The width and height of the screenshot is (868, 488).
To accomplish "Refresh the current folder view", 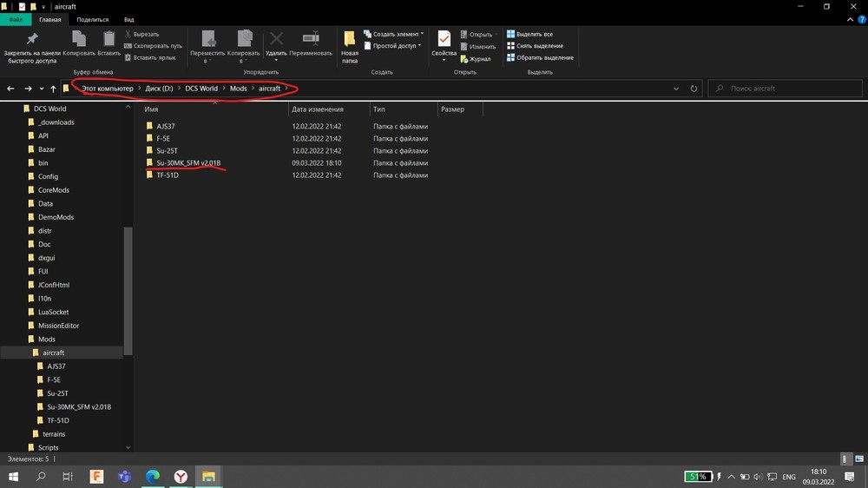I will tap(694, 89).
